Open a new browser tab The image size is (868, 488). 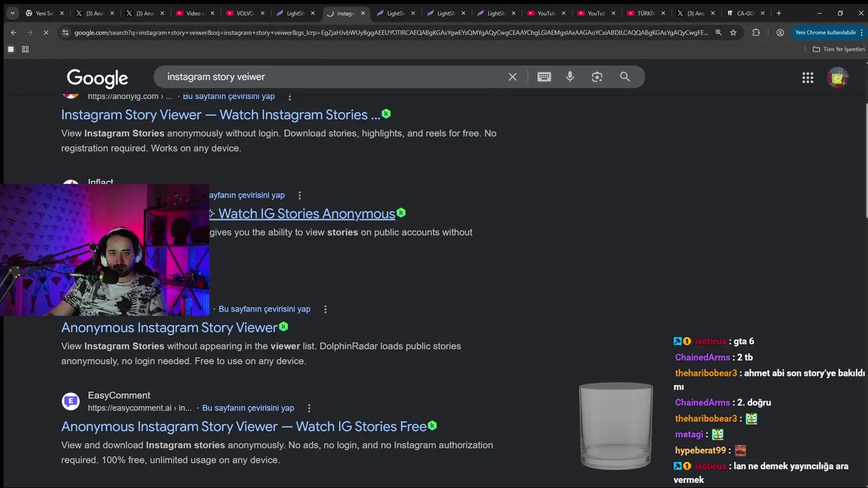[x=778, y=13]
